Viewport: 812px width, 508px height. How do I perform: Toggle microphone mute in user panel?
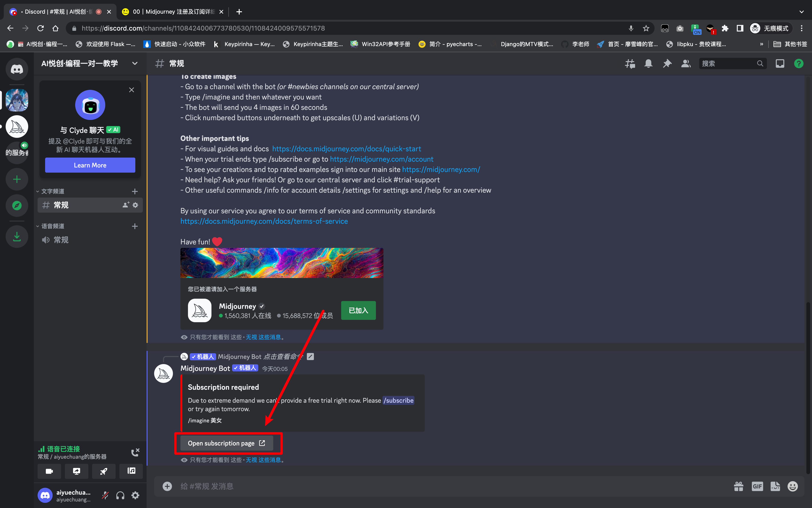[105, 495]
